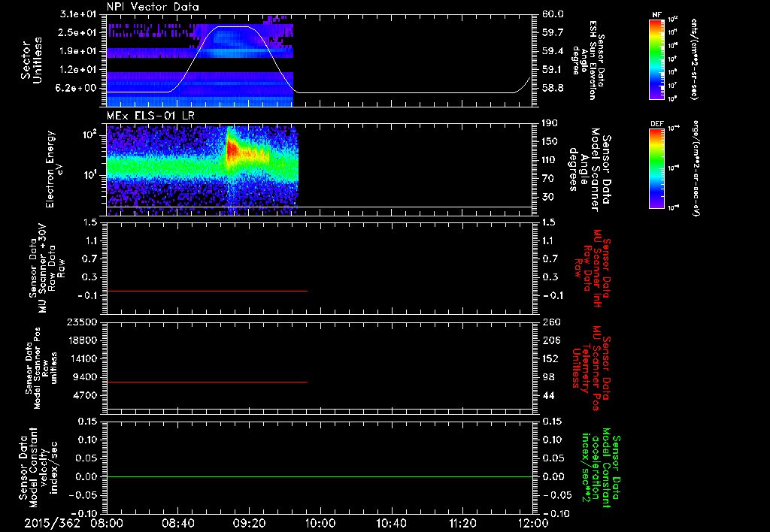Click the red MU Scanner Inh label
The width and height of the screenshot is (770, 532).
point(593,268)
